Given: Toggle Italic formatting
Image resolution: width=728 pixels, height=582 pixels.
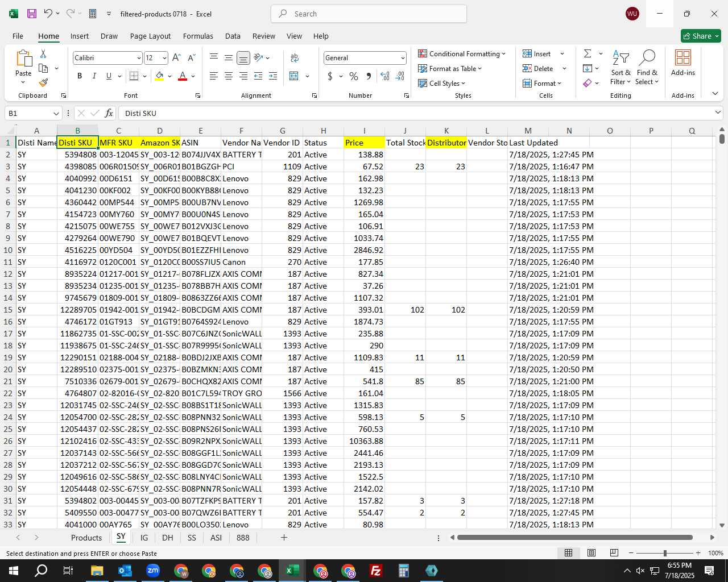Looking at the screenshot, I should click(94, 76).
